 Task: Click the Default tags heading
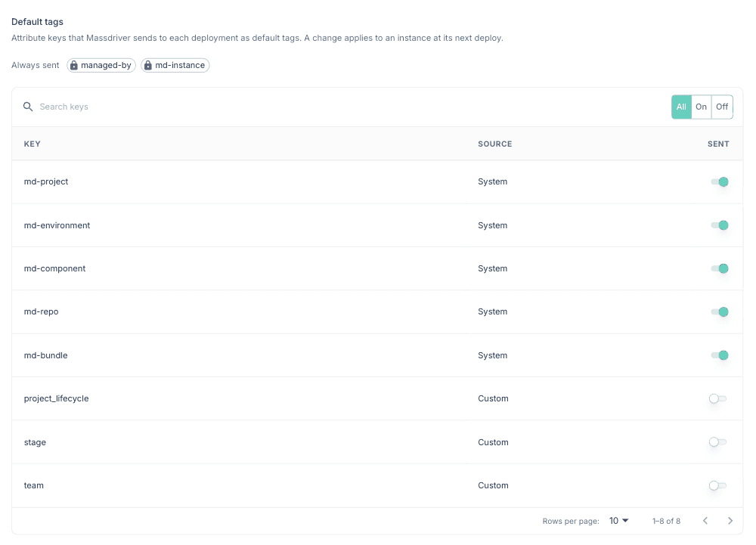37,22
